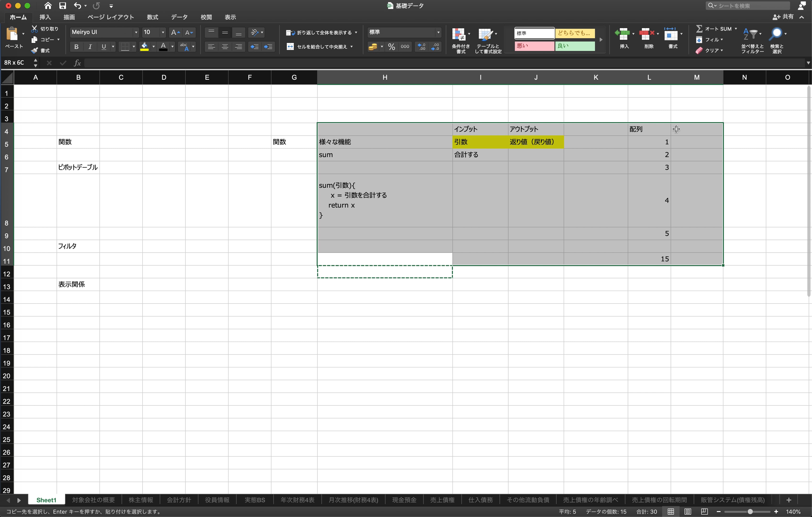Click the Find and Select magnifier icon
The height and width of the screenshot is (517, 812).
[x=776, y=34]
